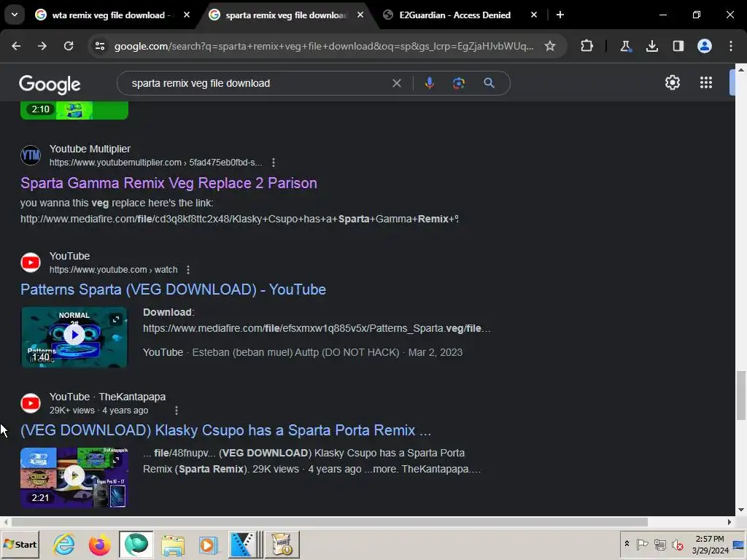Click the scroll up arrow of the vertical scrollbar
747x560 pixels.
pyautogui.click(x=741, y=69)
